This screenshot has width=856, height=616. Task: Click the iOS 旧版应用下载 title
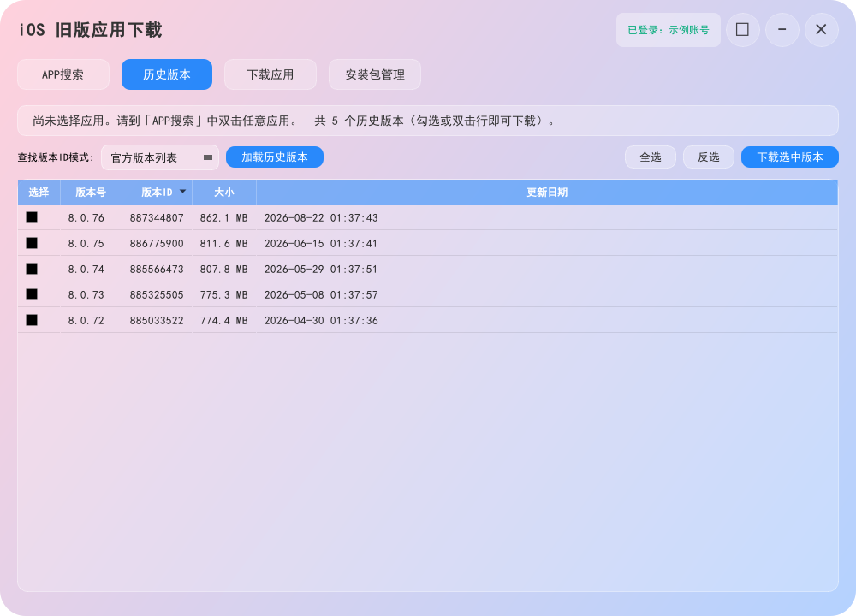[x=91, y=30]
